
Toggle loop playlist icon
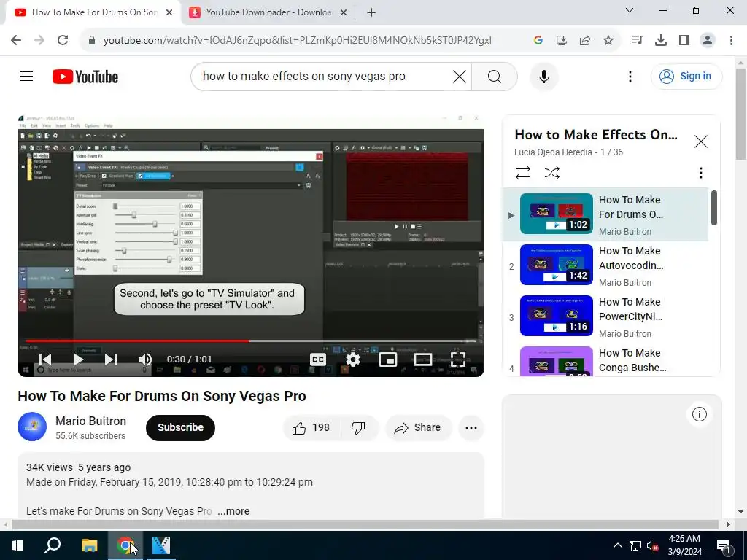pyautogui.click(x=522, y=172)
